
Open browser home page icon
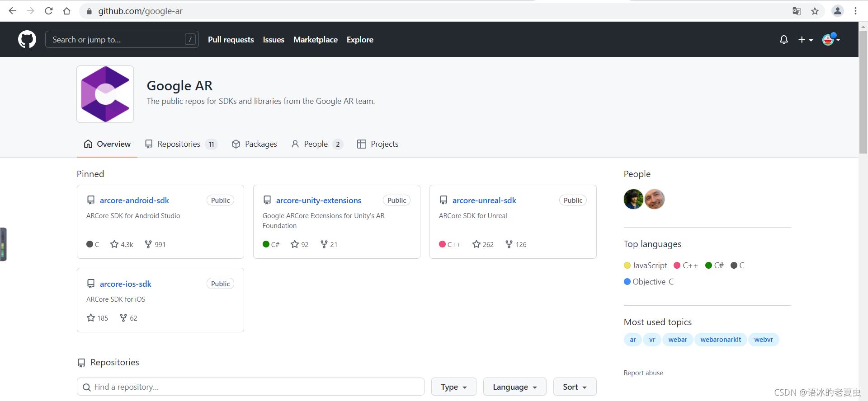pyautogui.click(x=67, y=11)
